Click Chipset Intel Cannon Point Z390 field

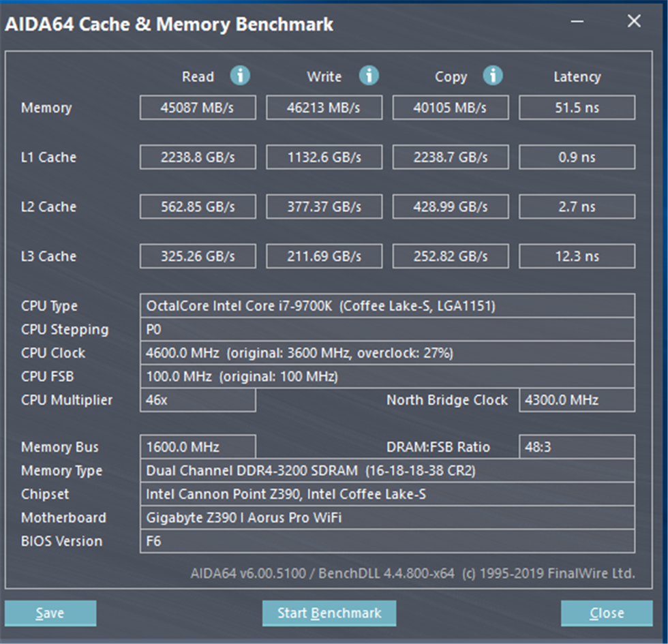pyautogui.click(x=387, y=493)
